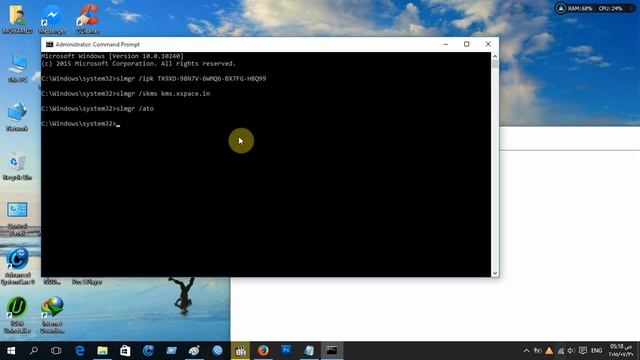Switch the ENG input language indicator
This screenshot has width=640, height=360.
click(597, 351)
